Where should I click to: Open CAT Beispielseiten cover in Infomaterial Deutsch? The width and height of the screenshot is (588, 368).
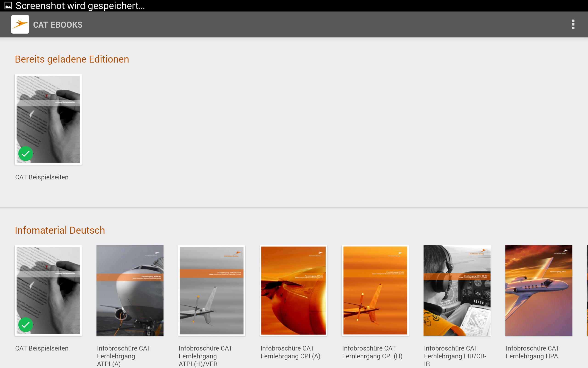point(48,290)
